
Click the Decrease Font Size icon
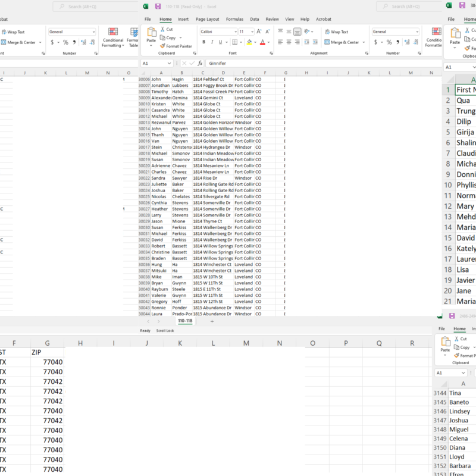pyautogui.click(x=267, y=32)
